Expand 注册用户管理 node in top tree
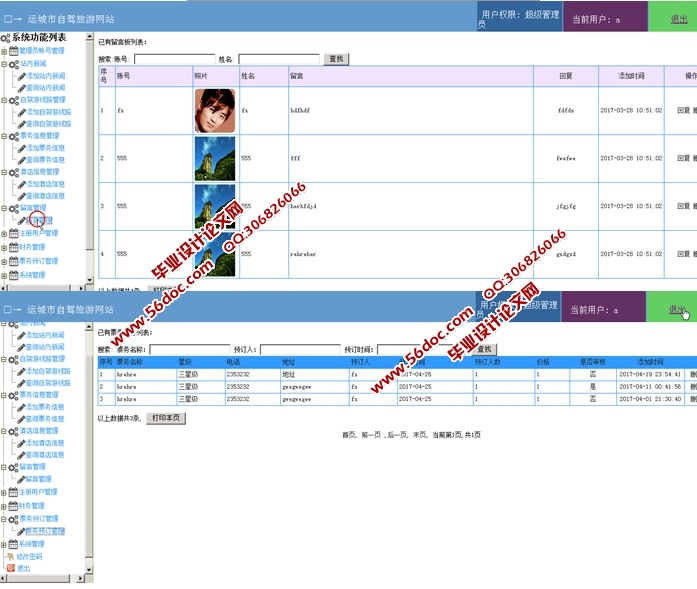 tap(4, 233)
